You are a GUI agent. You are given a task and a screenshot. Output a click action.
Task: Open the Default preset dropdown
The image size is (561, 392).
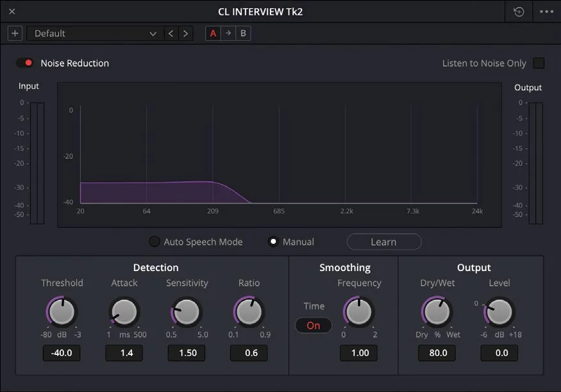tap(95, 33)
